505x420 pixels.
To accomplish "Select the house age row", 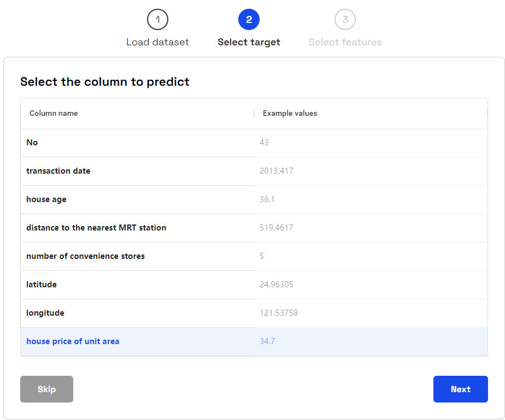I will pyautogui.click(x=254, y=199).
